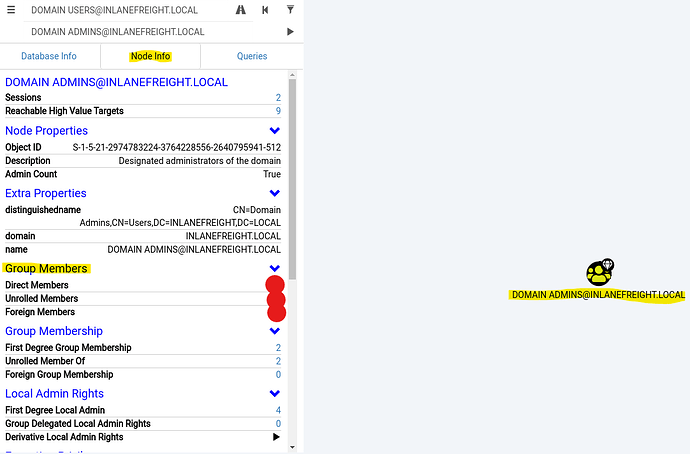Open the hamburger menu
The image size is (690, 454).
pos(11,10)
